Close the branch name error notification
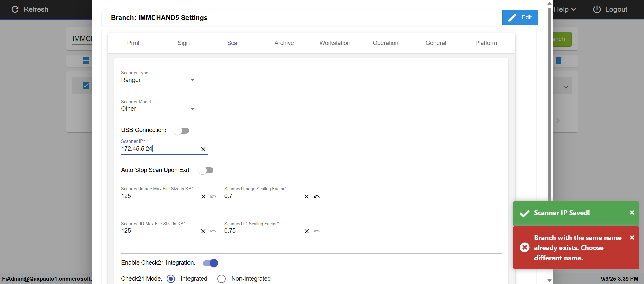The image size is (644, 284). coord(632,237)
